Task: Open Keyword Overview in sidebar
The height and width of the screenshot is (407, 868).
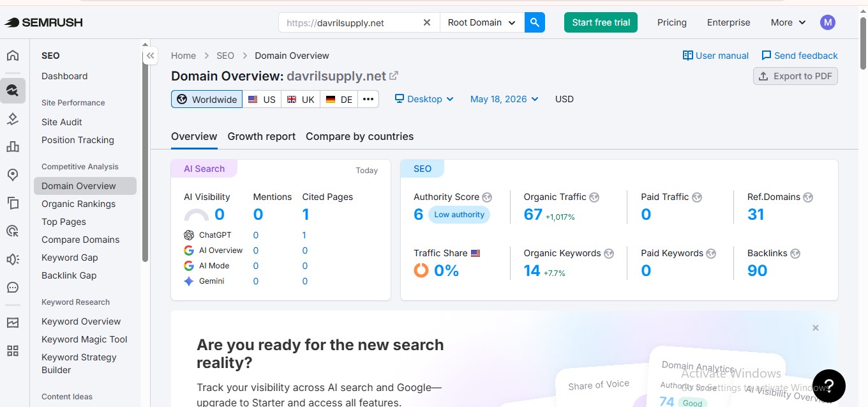Action: click(81, 321)
